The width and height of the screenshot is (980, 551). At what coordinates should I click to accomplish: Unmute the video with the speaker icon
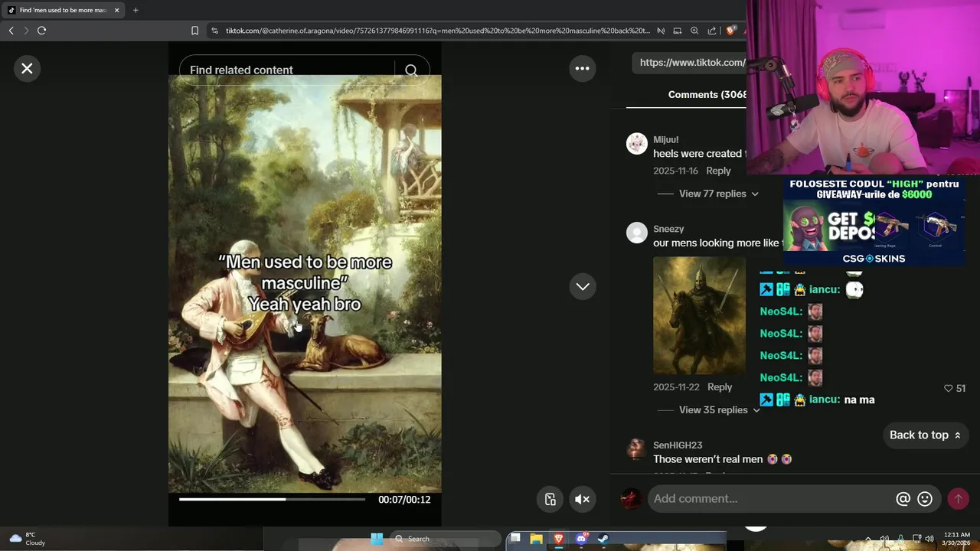pyautogui.click(x=583, y=500)
